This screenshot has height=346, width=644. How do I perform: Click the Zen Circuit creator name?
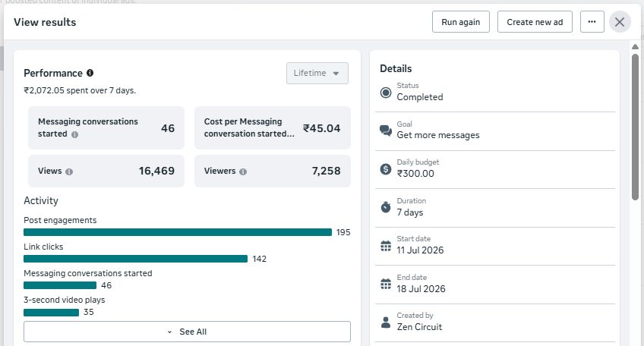pos(419,327)
